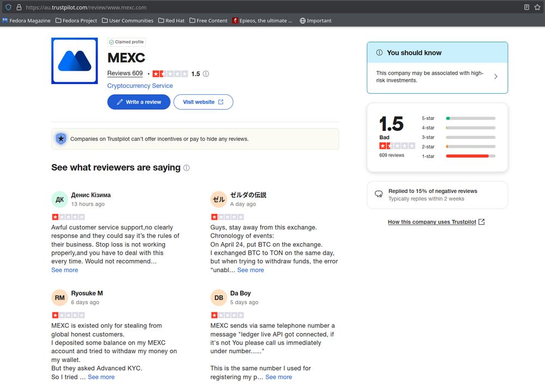Open the Epieos bookmark
Image resolution: width=545 pixels, height=392 pixels.
(263, 21)
